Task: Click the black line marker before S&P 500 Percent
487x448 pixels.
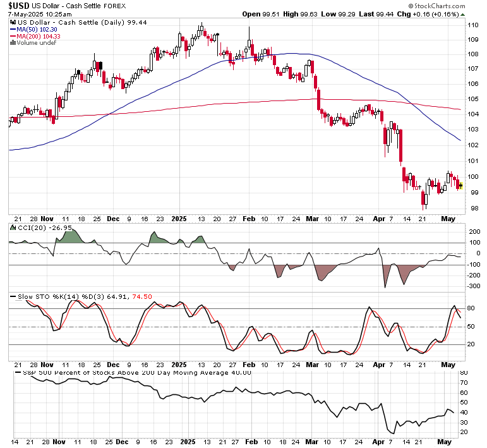Action: (18, 372)
